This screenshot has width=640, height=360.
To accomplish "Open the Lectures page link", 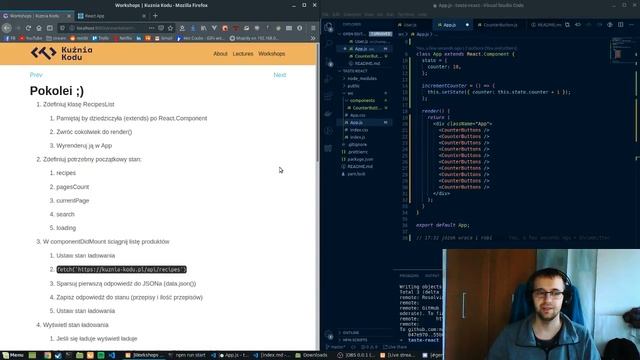I will click(x=243, y=53).
